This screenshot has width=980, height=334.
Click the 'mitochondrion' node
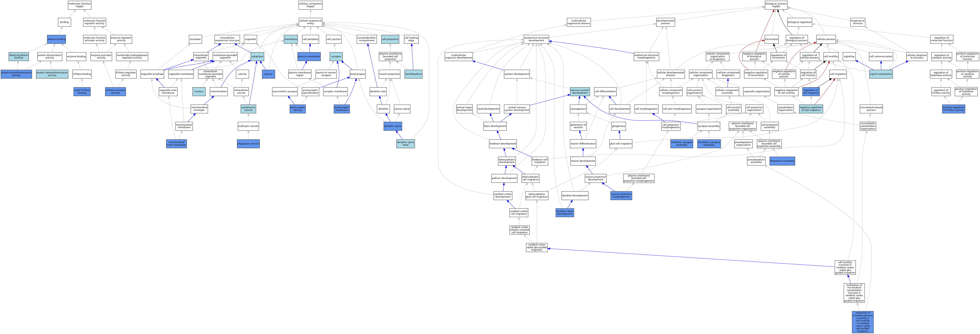[219, 91]
